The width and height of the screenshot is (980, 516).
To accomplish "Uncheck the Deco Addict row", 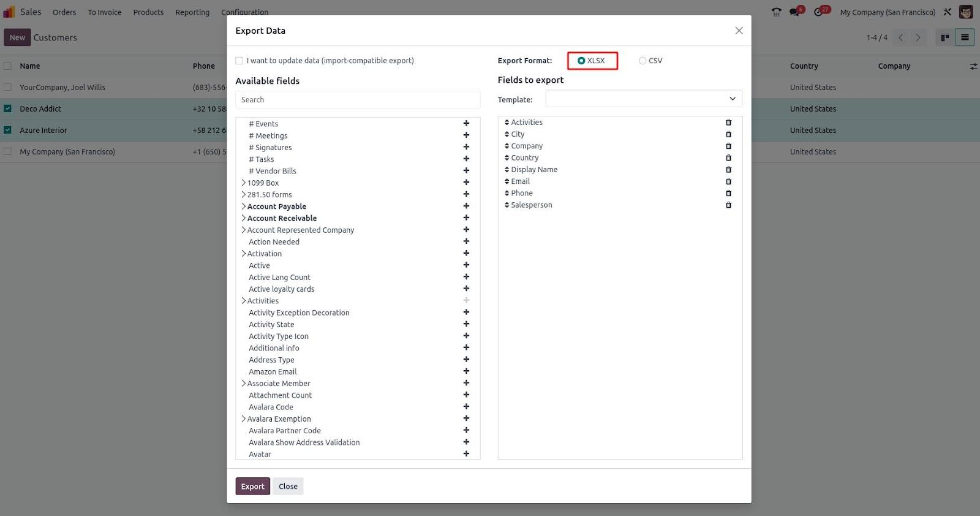I will (7, 108).
